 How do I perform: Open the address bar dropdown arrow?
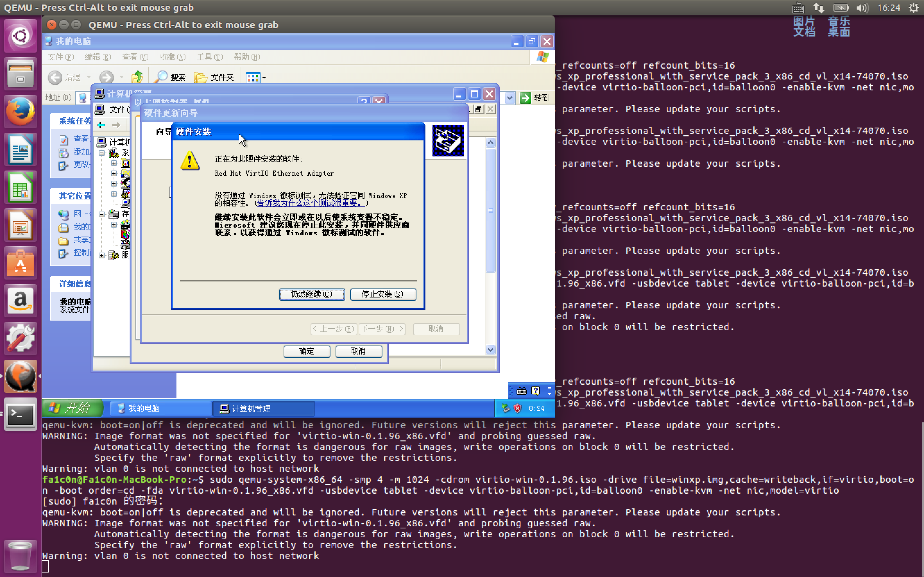coord(509,98)
